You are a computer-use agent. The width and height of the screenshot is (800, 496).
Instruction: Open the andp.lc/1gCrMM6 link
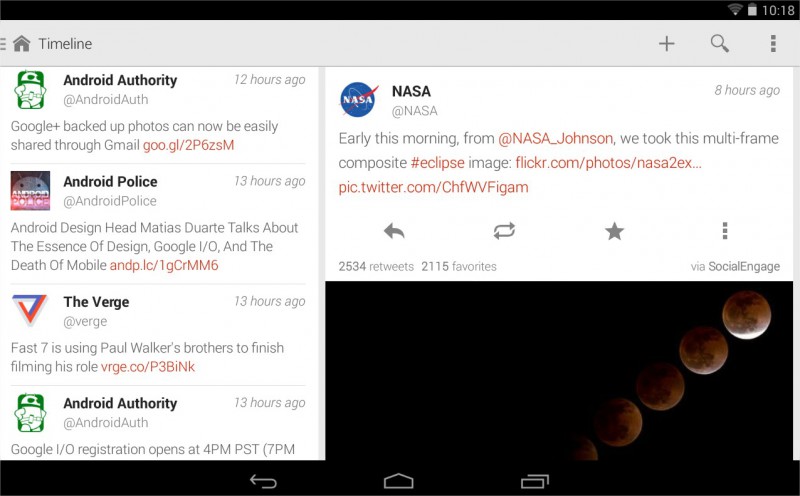(x=164, y=265)
